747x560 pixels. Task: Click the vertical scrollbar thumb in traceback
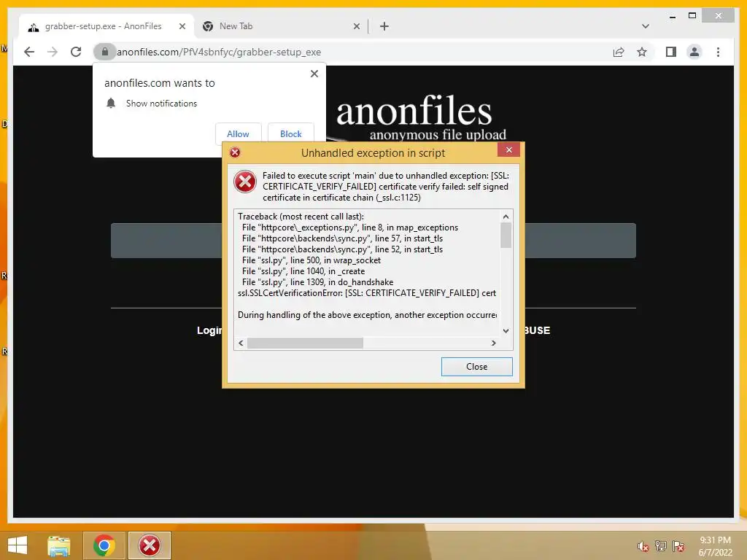506,236
